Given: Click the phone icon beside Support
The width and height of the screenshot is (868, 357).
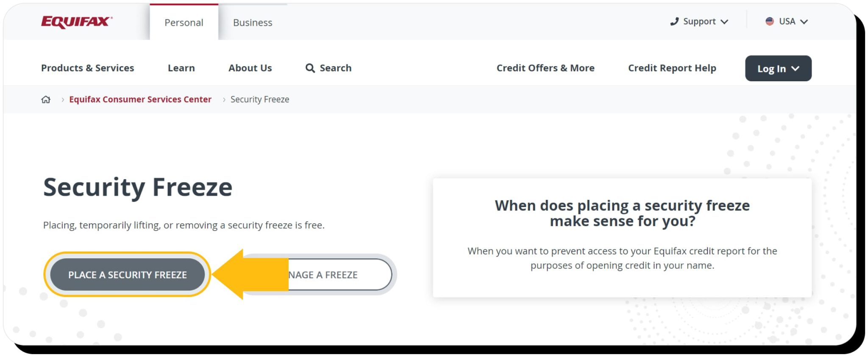Looking at the screenshot, I should tap(674, 22).
